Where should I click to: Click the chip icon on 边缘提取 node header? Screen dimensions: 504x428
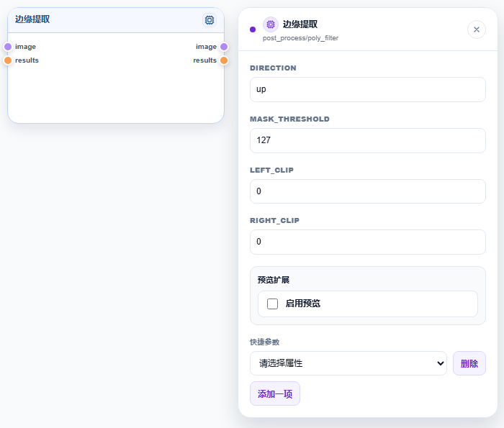coord(210,20)
